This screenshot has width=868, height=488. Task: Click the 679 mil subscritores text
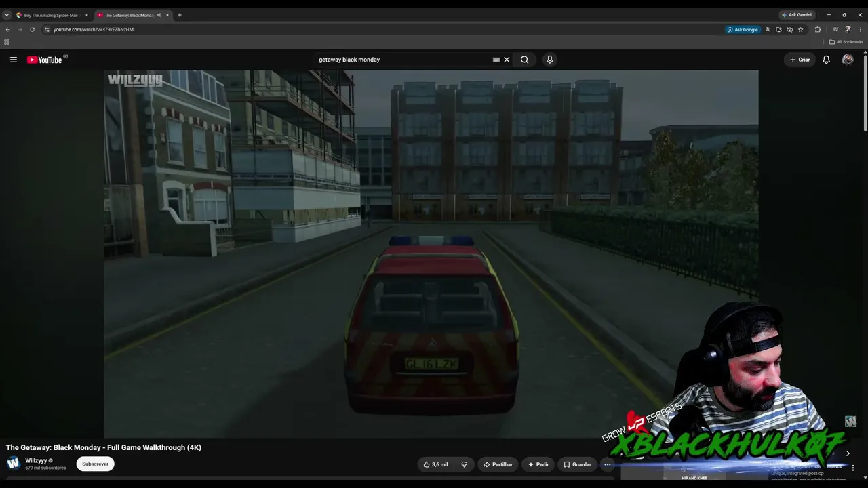click(45, 468)
